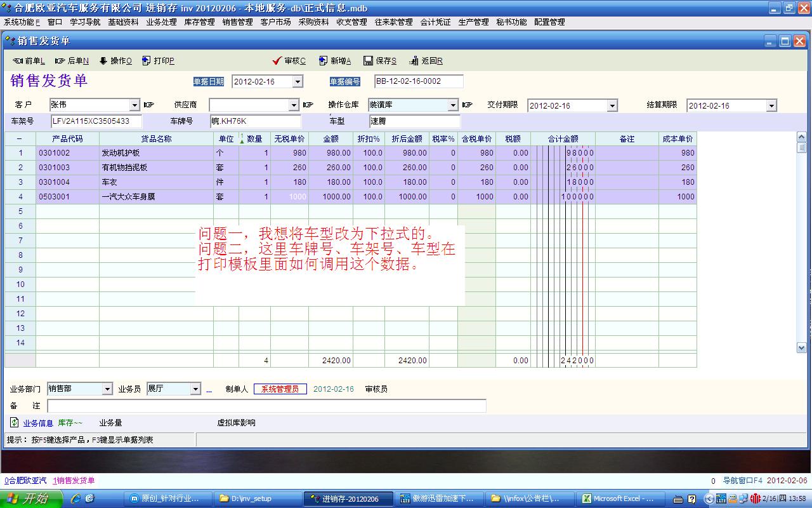
Task: Open the 单据日期 date picker dropdown
Action: tap(298, 82)
